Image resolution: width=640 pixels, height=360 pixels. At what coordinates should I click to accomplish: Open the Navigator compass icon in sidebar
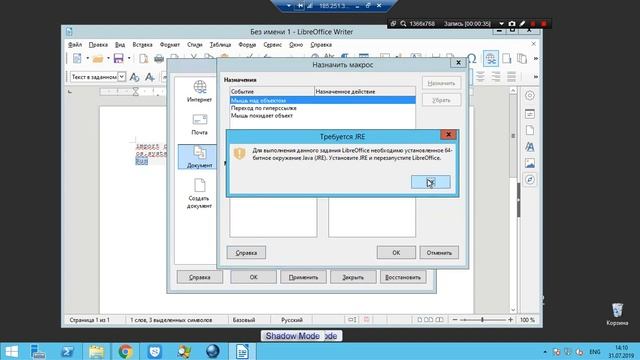coord(530,180)
